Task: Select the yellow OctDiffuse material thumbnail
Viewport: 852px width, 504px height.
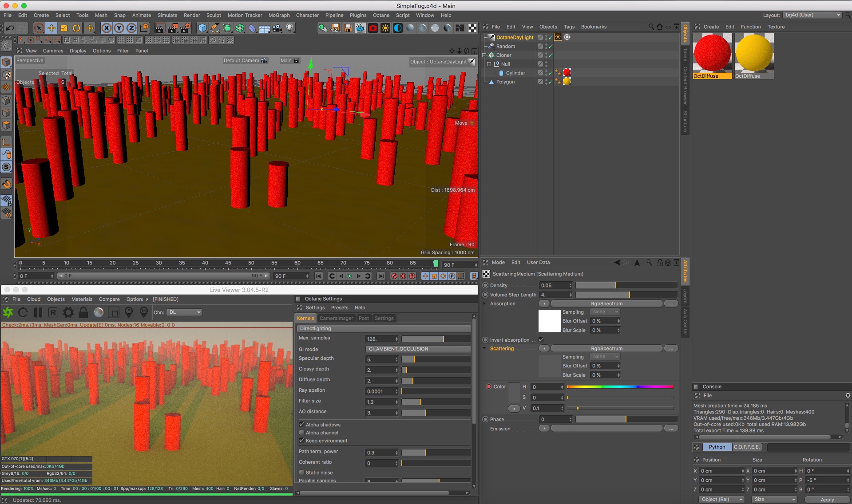Action: [x=754, y=54]
